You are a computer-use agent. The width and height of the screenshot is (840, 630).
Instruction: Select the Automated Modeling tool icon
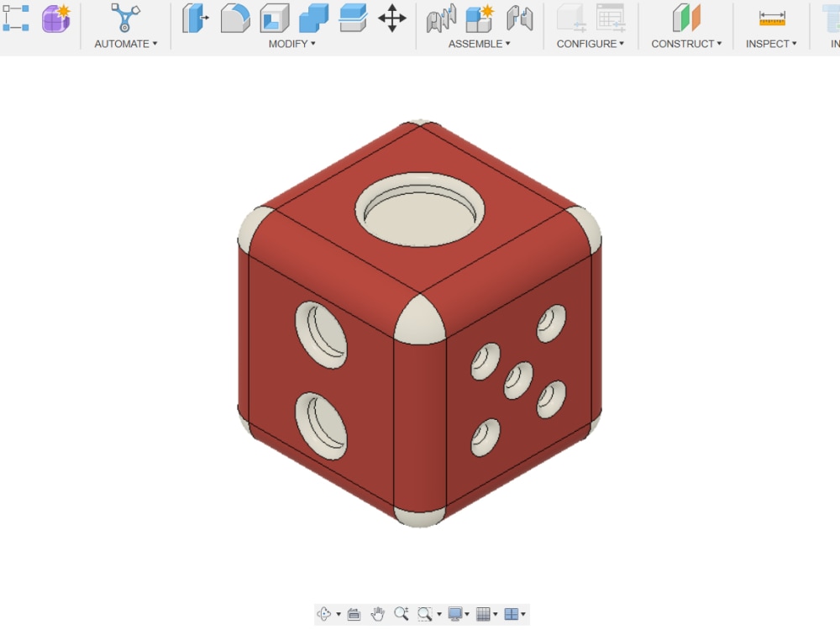point(125,18)
